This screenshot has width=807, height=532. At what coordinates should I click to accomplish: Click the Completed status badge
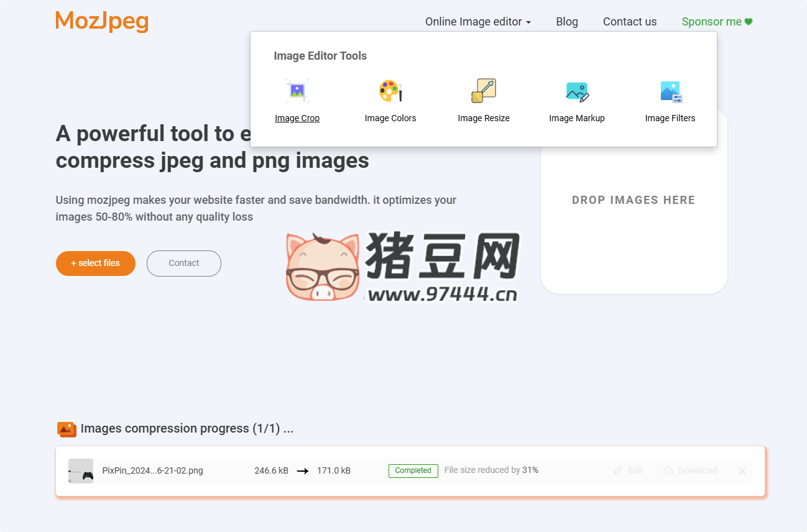(x=413, y=470)
